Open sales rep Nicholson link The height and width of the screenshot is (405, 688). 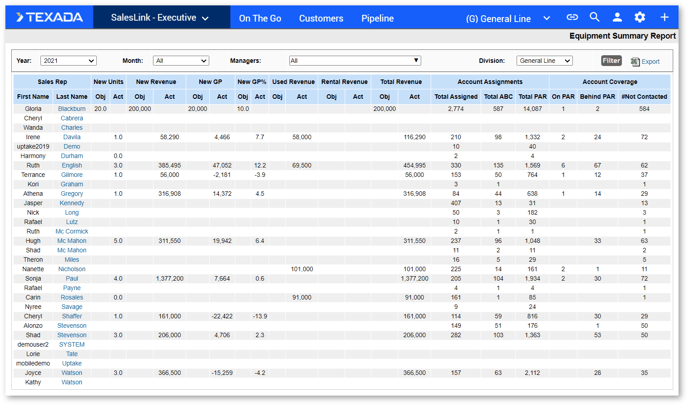point(71,269)
